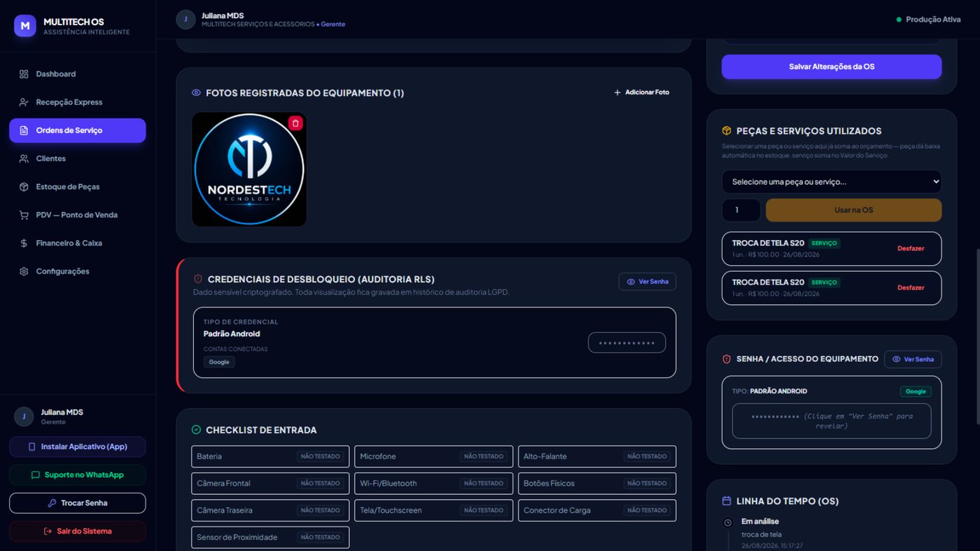This screenshot has width=980, height=551.
Task: Click the Trocar Senha button
Action: 77,503
